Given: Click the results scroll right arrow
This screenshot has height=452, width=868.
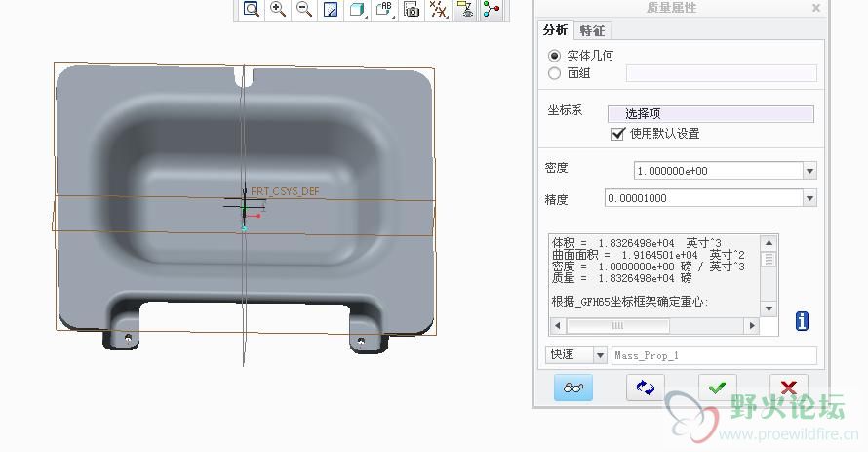Looking at the screenshot, I should pos(752,326).
